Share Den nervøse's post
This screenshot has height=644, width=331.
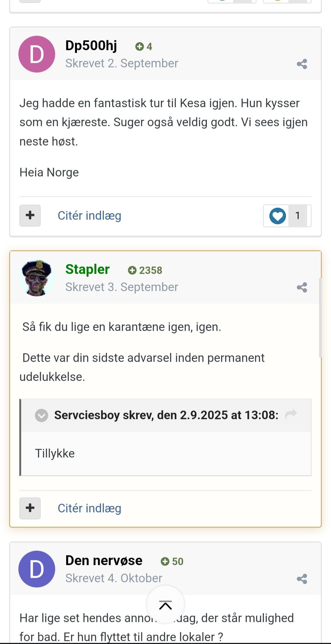coord(302,579)
